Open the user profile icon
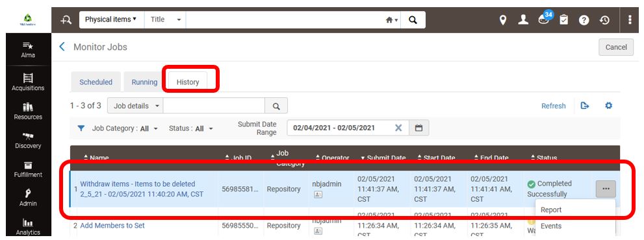644x240 pixels. point(523,19)
